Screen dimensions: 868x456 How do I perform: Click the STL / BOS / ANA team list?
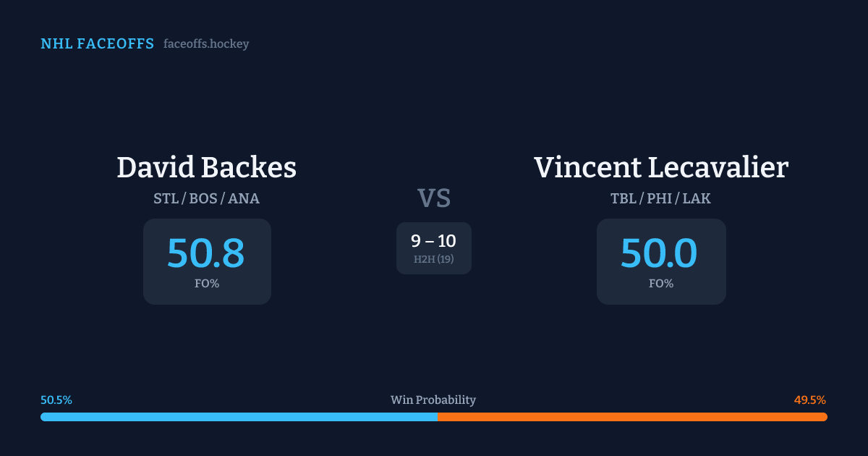(x=207, y=198)
